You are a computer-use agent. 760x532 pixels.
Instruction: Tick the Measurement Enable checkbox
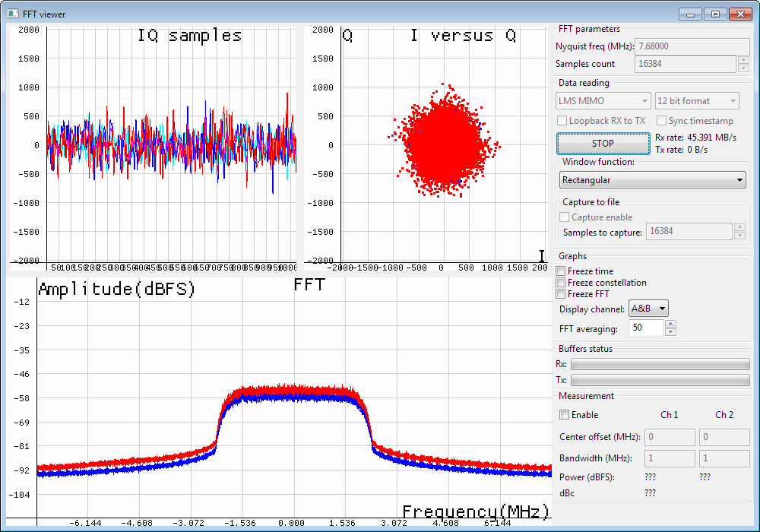(564, 415)
